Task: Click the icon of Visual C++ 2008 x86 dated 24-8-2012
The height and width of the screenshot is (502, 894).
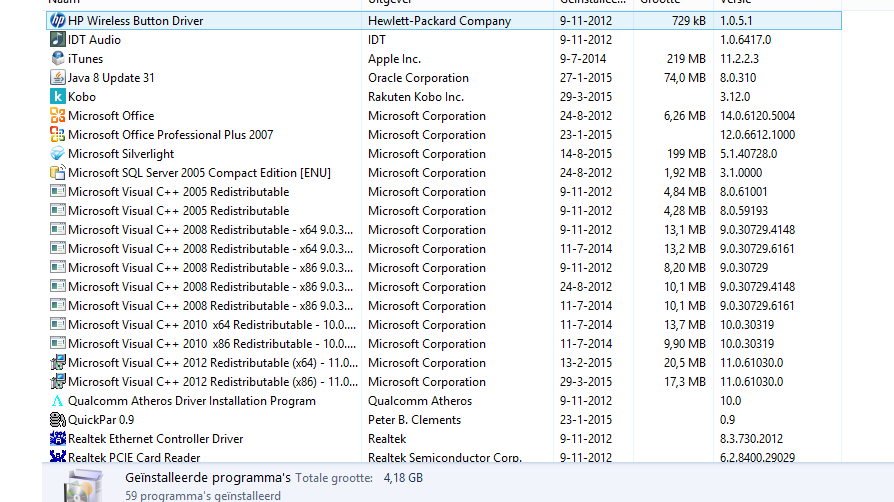Action: pyautogui.click(x=58, y=286)
